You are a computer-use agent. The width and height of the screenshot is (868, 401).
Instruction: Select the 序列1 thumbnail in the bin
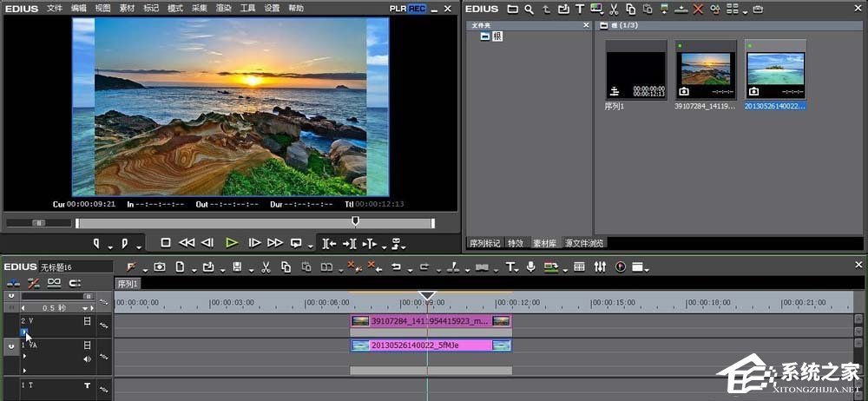click(x=635, y=73)
